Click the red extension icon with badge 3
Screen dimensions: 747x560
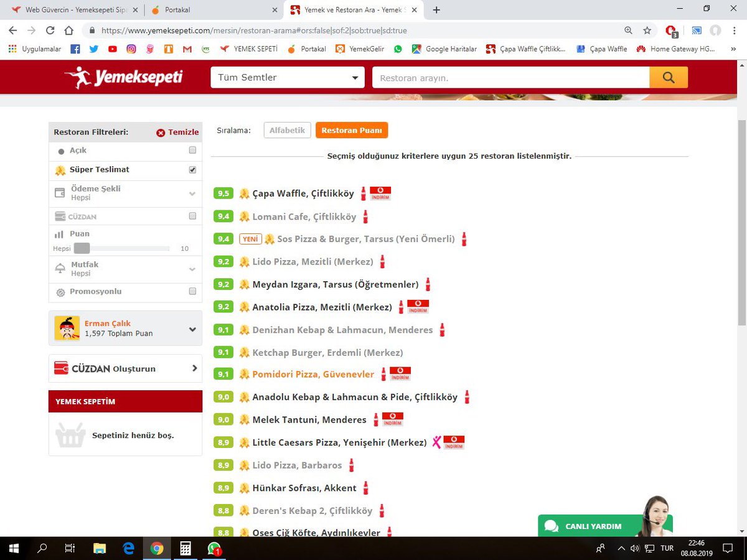[671, 30]
